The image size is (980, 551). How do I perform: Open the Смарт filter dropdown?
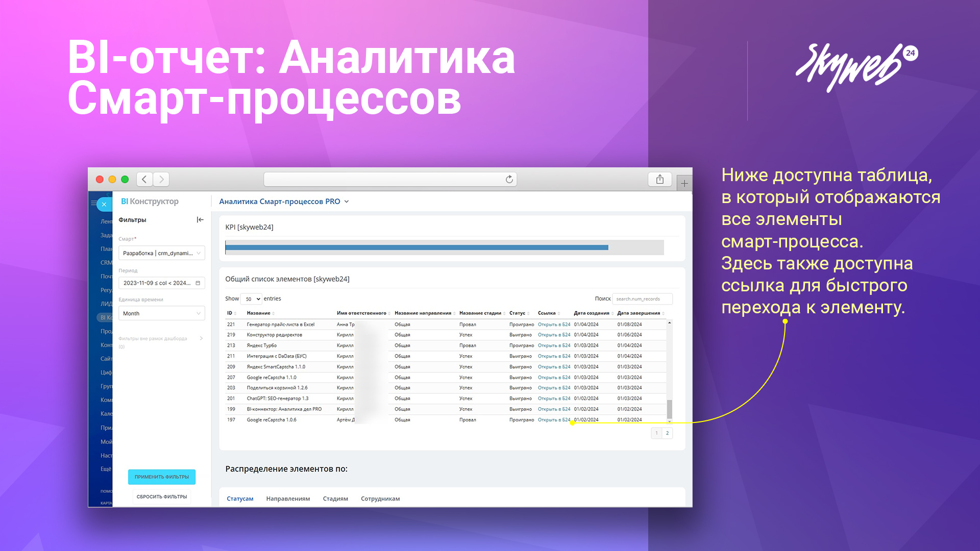point(161,253)
